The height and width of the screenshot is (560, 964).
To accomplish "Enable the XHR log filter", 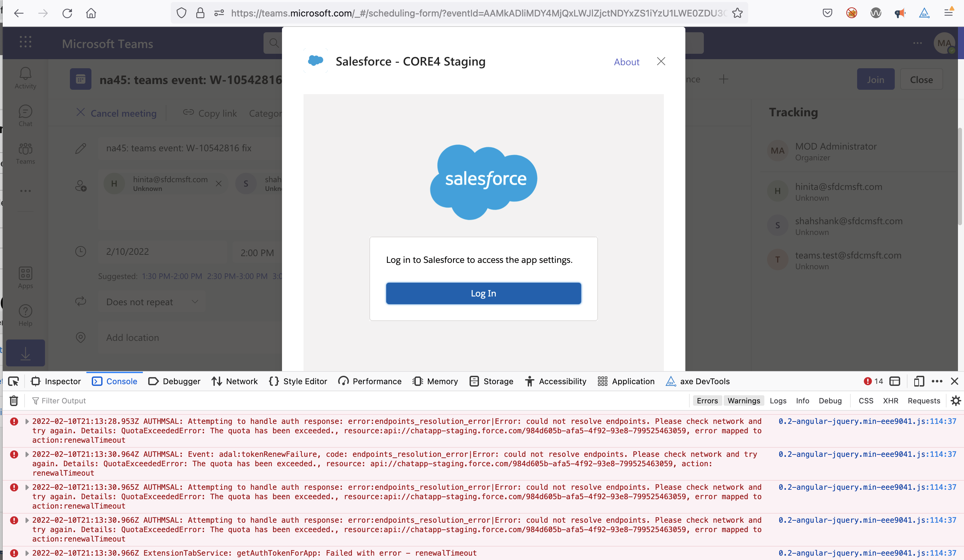I will click(x=890, y=400).
